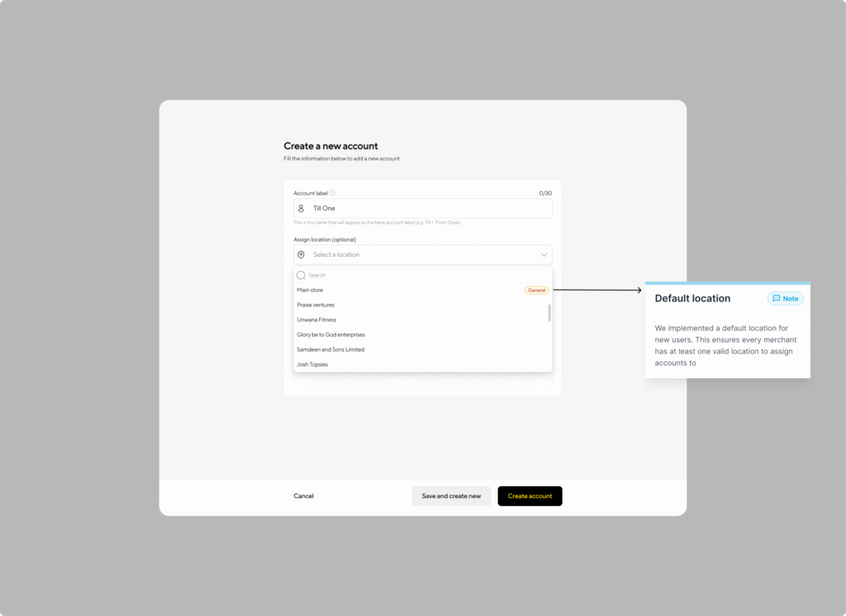
Task: Collapse the location list with the chevron arrow
Action: click(544, 255)
